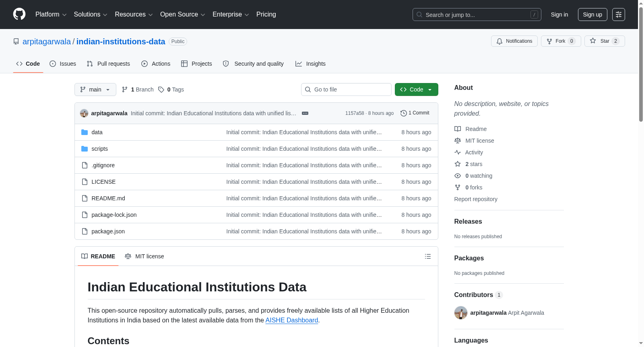Viewport: 644px width, 347px height.
Task: Click the GitHub logo home icon
Action: point(19,14)
